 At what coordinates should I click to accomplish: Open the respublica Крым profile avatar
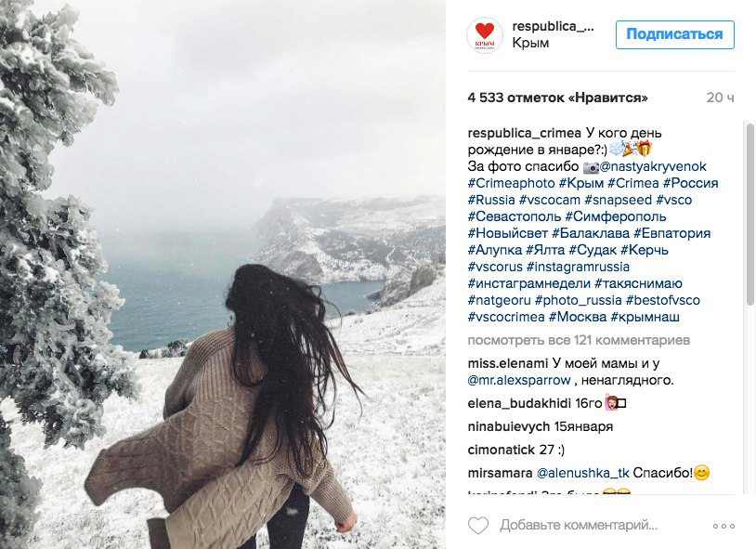(485, 35)
